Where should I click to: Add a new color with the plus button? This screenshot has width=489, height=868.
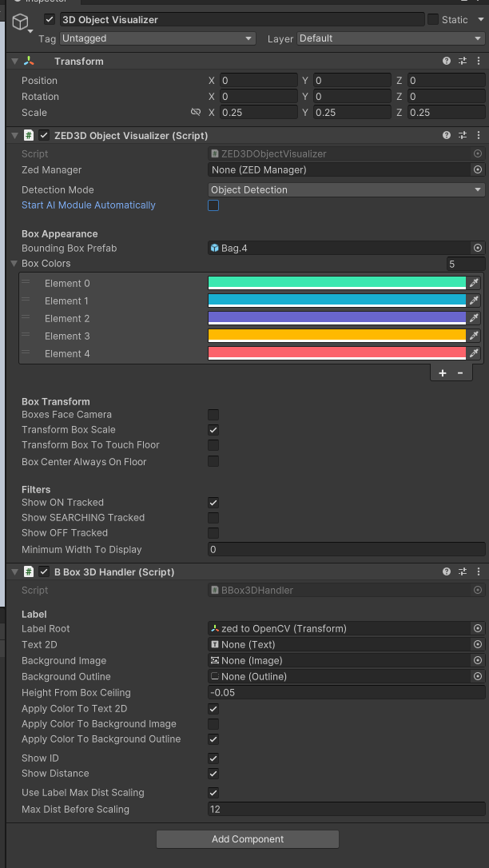click(442, 372)
